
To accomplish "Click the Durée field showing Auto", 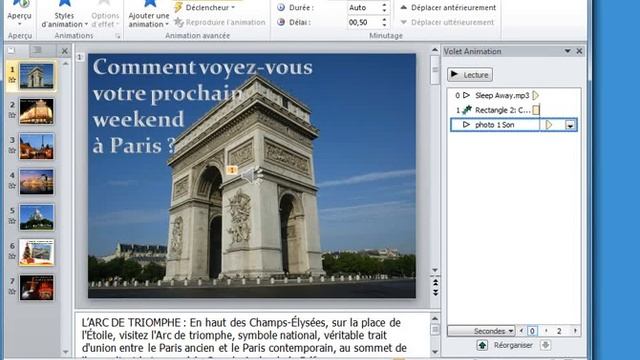I will 364,7.
